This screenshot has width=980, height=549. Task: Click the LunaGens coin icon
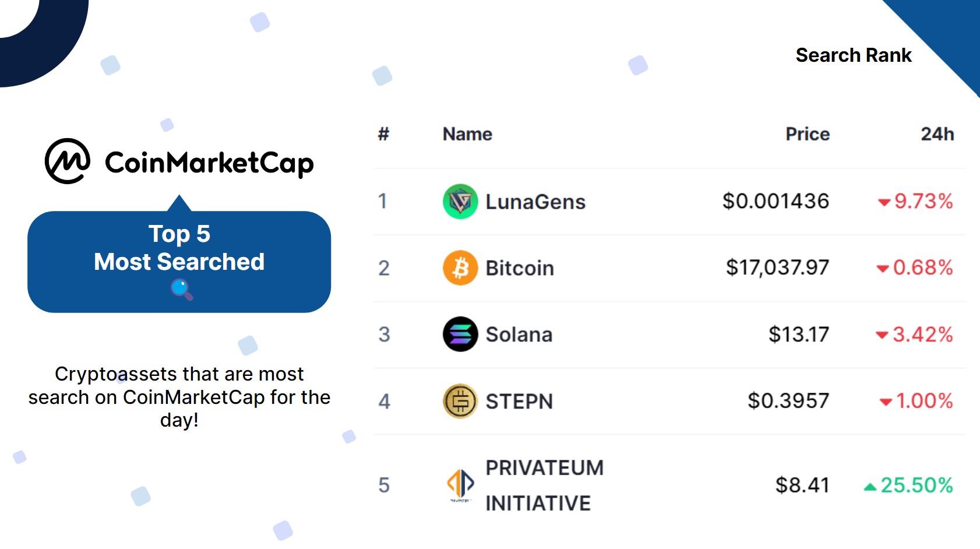point(460,202)
